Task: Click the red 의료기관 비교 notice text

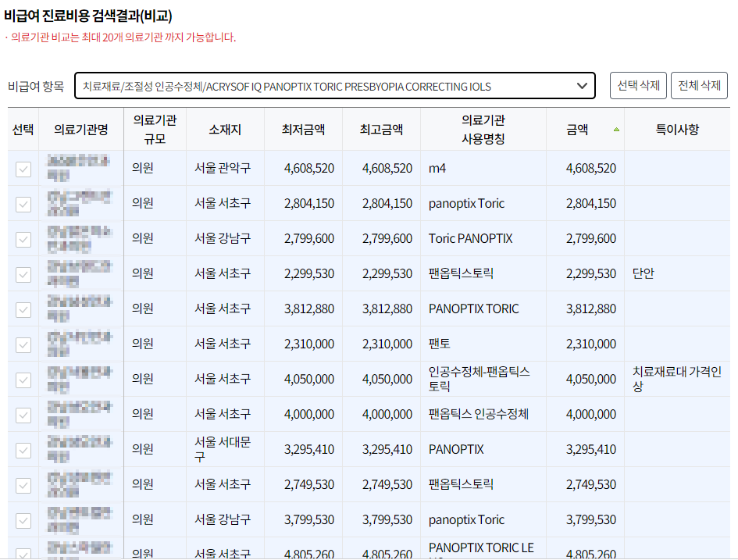Action: [x=123, y=37]
